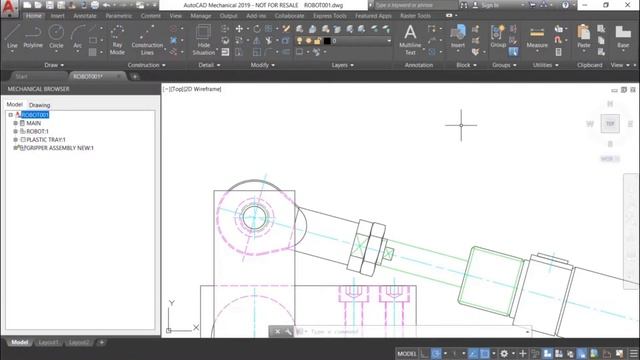
Task: Click the Undo arrow in quick access toolbar
Action: click(107, 5)
